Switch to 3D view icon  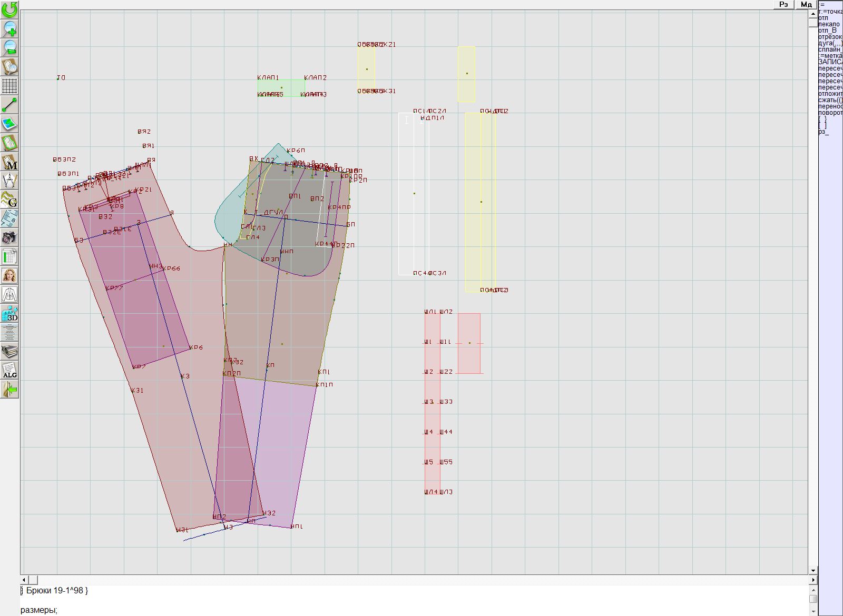[9, 314]
